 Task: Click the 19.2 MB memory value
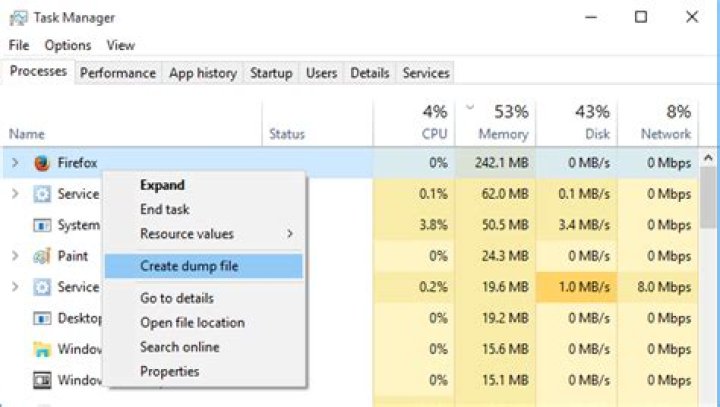tap(505, 318)
